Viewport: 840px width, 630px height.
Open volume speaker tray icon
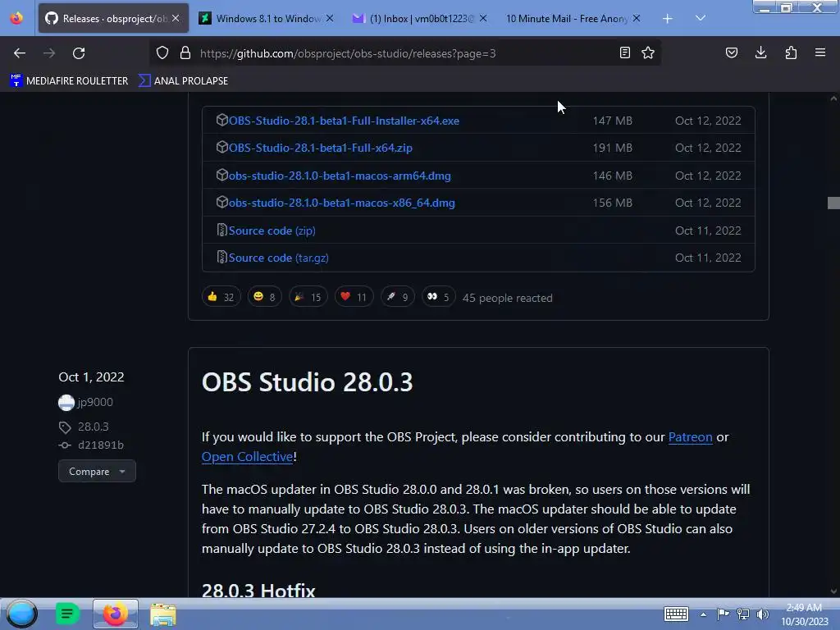click(x=762, y=614)
